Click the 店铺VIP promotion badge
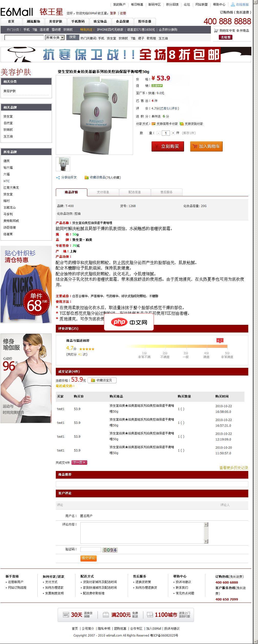The width and height of the screenshot is (258, 644). pyautogui.click(x=157, y=86)
